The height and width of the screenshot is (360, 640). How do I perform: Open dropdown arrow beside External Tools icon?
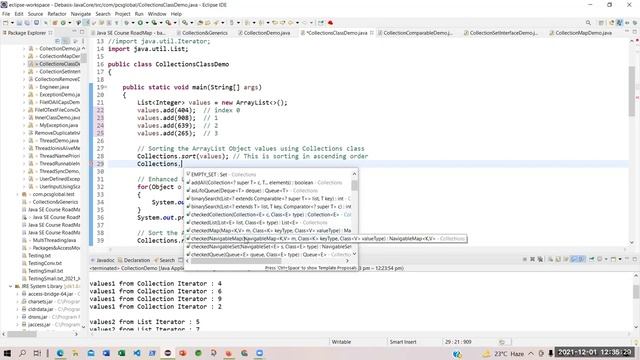click(x=175, y=23)
